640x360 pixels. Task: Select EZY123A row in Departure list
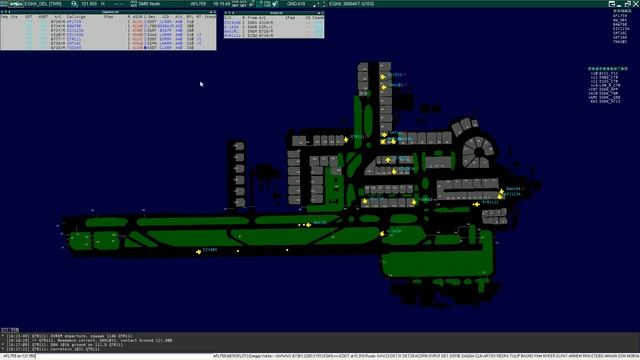pos(108,30)
